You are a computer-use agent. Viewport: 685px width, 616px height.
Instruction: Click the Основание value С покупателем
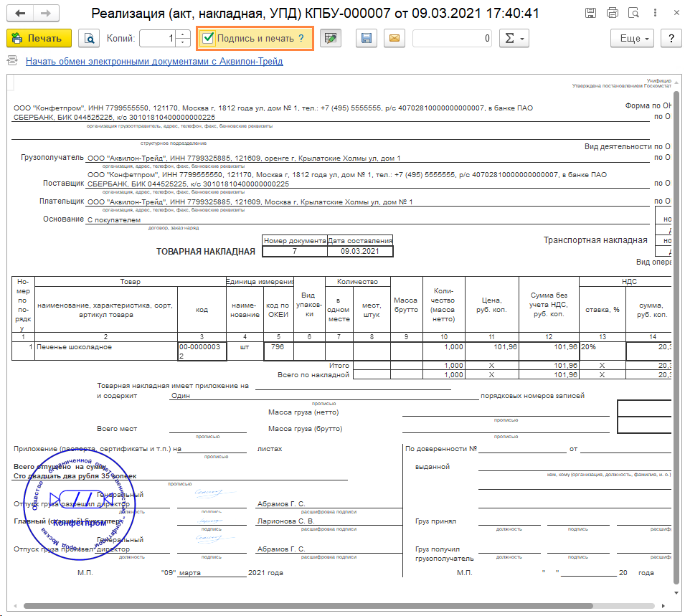[x=114, y=219]
